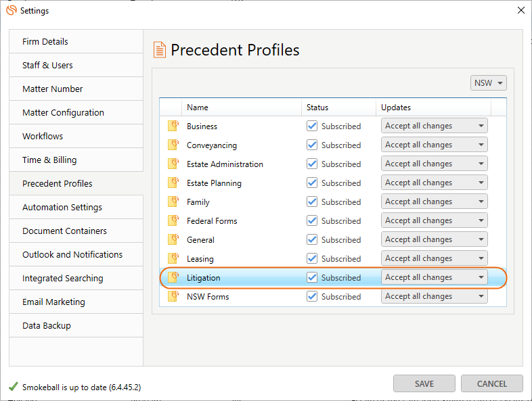Select Precedent Profiles in sidebar

(x=76, y=183)
